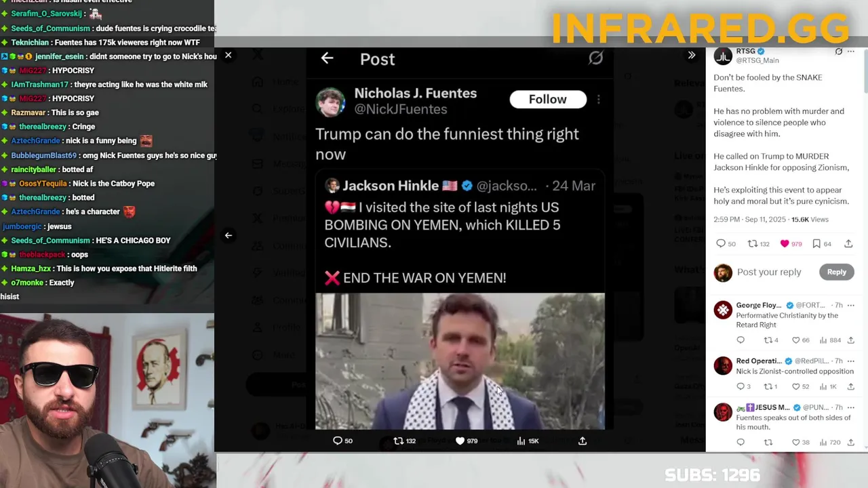Screen dimensions: 868x488
Task: Repost the George Floyd comment showing 4
Action: point(771,340)
